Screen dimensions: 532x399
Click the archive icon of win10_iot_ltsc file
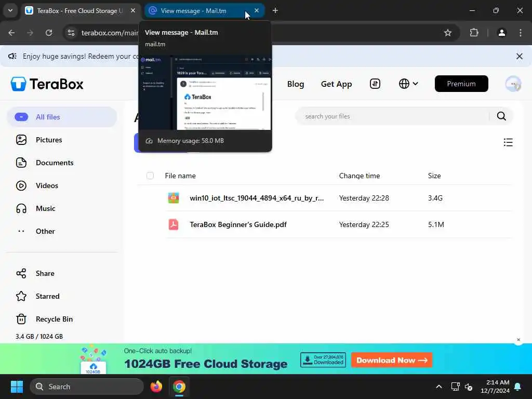(174, 198)
